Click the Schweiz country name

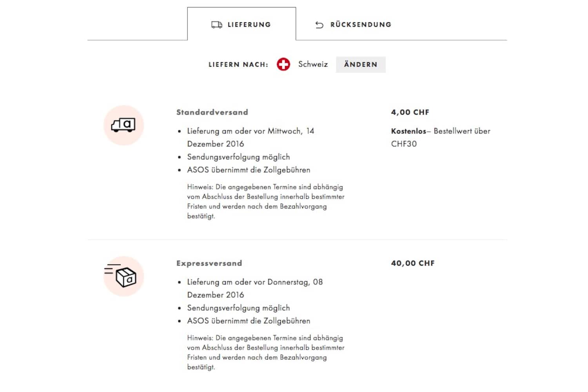point(313,64)
